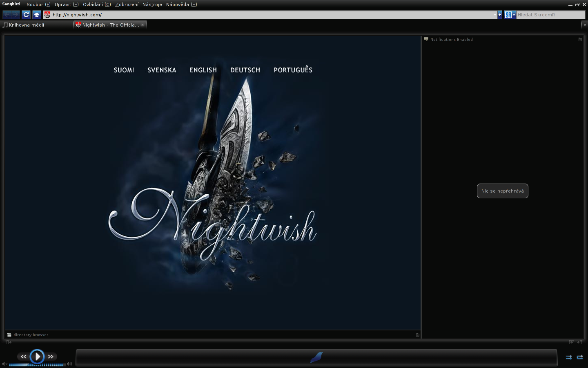Click the directory browser folder icon
This screenshot has height=368, width=588.
(9, 334)
